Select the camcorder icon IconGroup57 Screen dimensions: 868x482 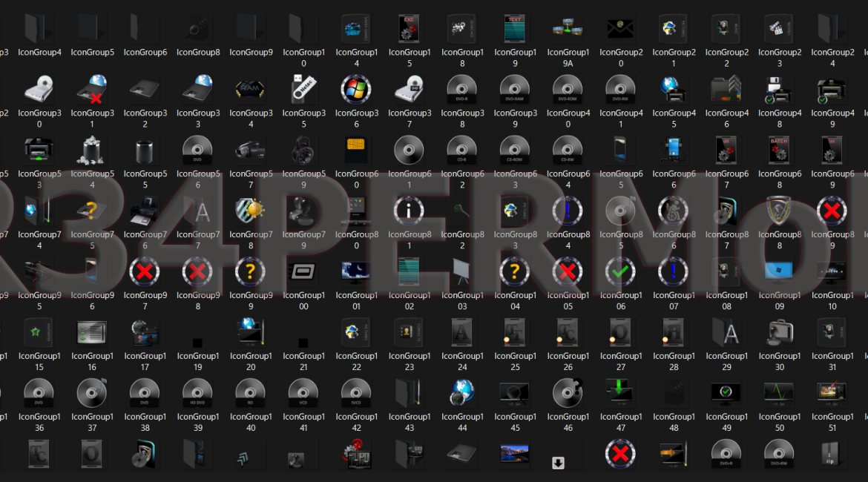click(x=251, y=151)
